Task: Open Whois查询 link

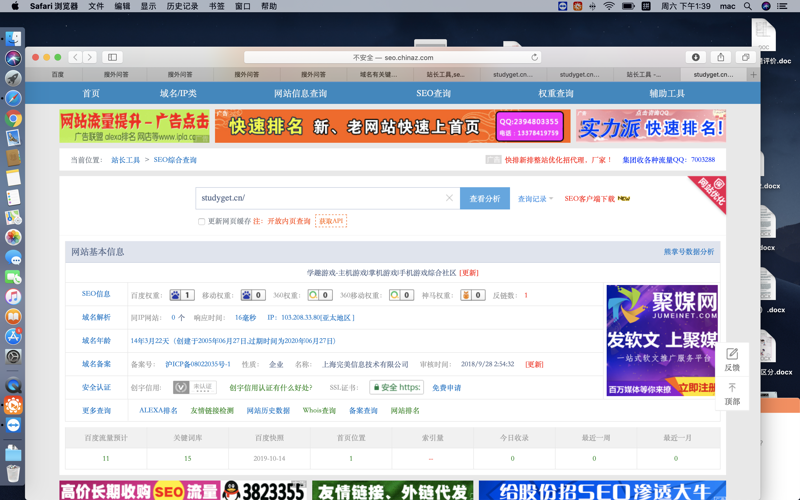Action: tap(319, 410)
